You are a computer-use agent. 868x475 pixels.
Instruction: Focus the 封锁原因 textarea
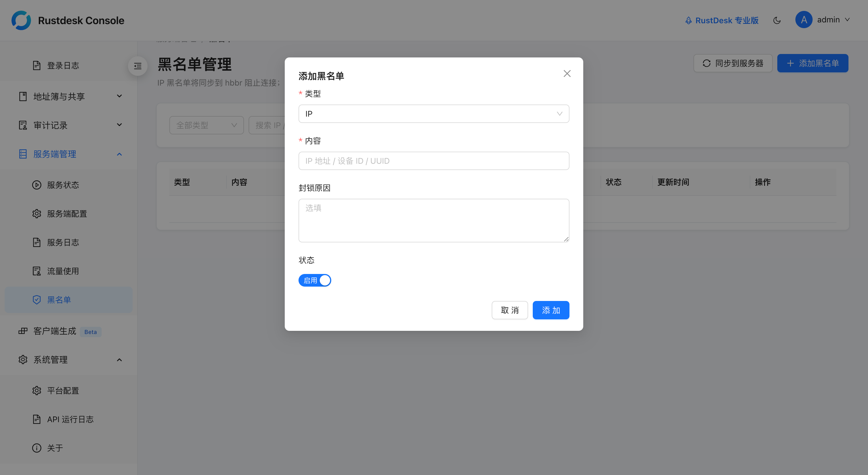tap(434, 221)
